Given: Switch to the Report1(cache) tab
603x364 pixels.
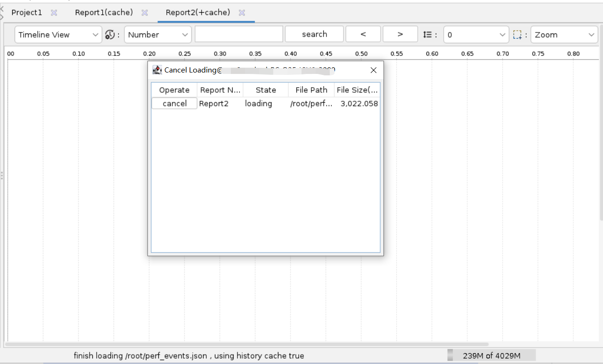Looking at the screenshot, I should [x=104, y=13].
